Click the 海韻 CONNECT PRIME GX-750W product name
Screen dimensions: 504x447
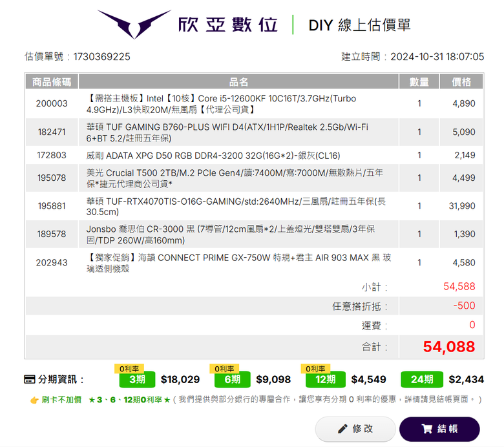238,263
